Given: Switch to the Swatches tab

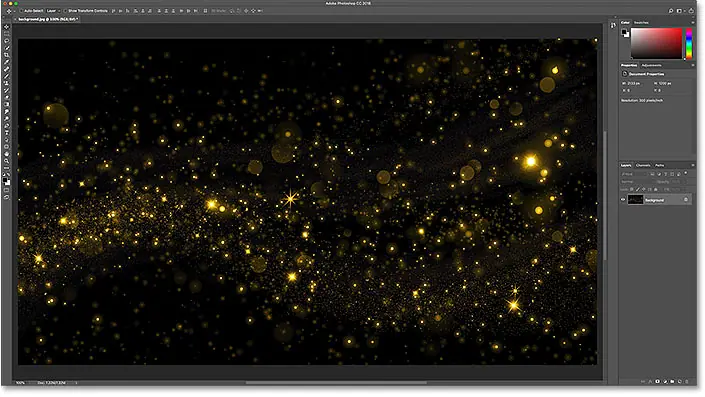Looking at the screenshot, I should tap(641, 22).
